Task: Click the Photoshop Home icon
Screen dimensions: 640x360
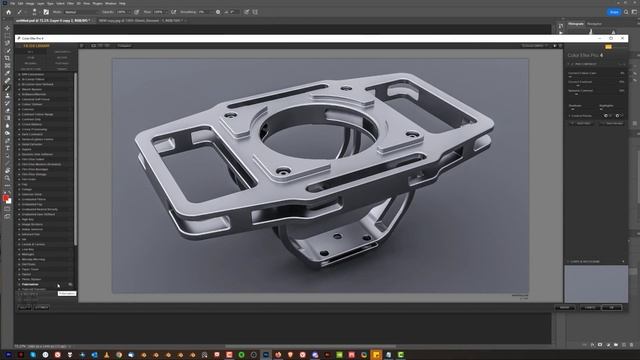Action: point(9,12)
